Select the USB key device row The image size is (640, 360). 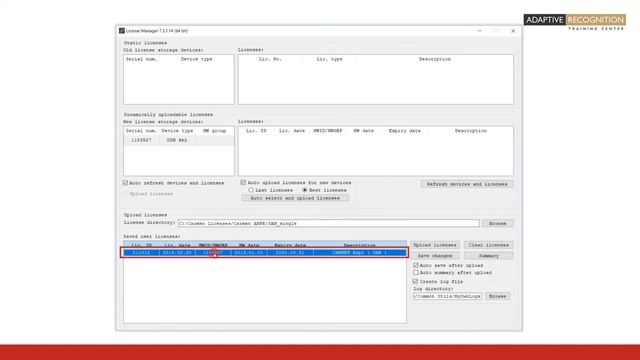(179, 140)
